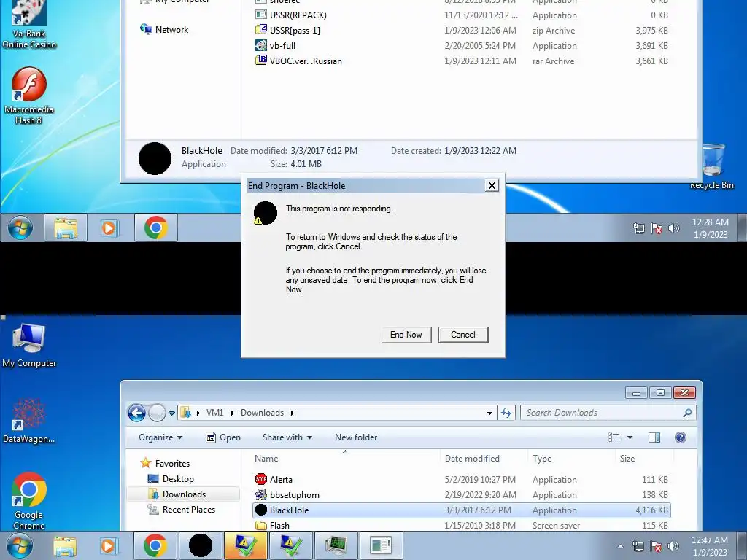The height and width of the screenshot is (560, 747).
Task: Open Explorer help
Action: (681, 437)
